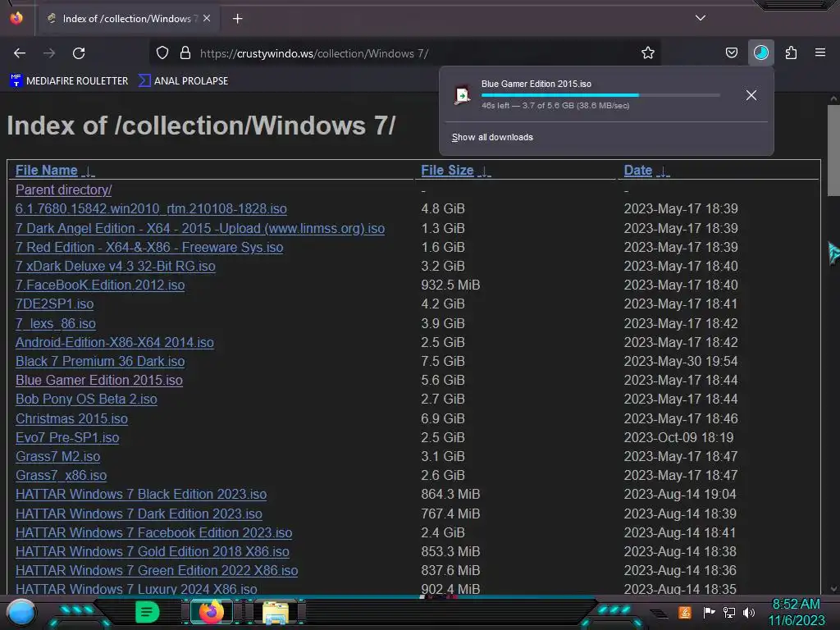Click Grass7 M2.iso link
This screenshot has width=840, height=630.
tap(58, 456)
